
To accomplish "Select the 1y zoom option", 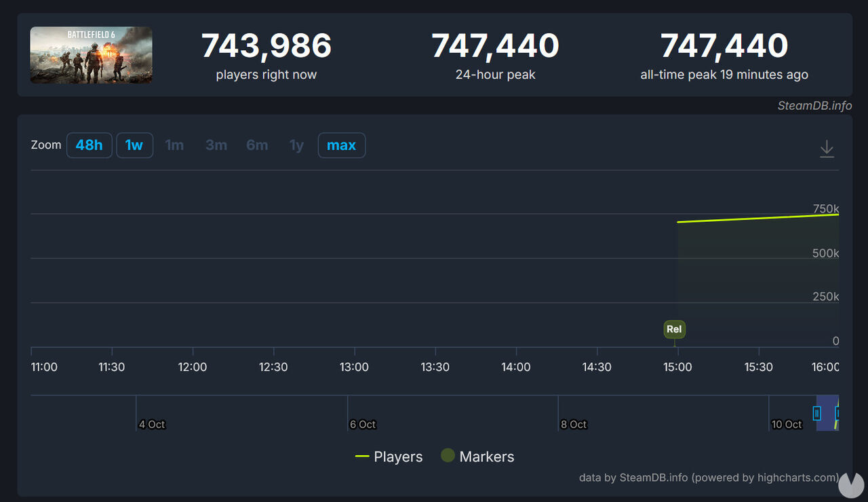I will click(297, 145).
